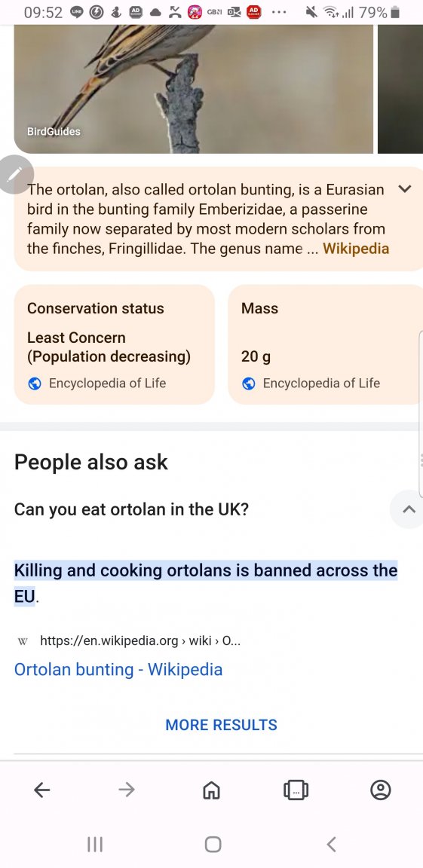This screenshot has height=868, width=423.
Task: Click globe icon in Conservation status card
Action: pos(35,384)
